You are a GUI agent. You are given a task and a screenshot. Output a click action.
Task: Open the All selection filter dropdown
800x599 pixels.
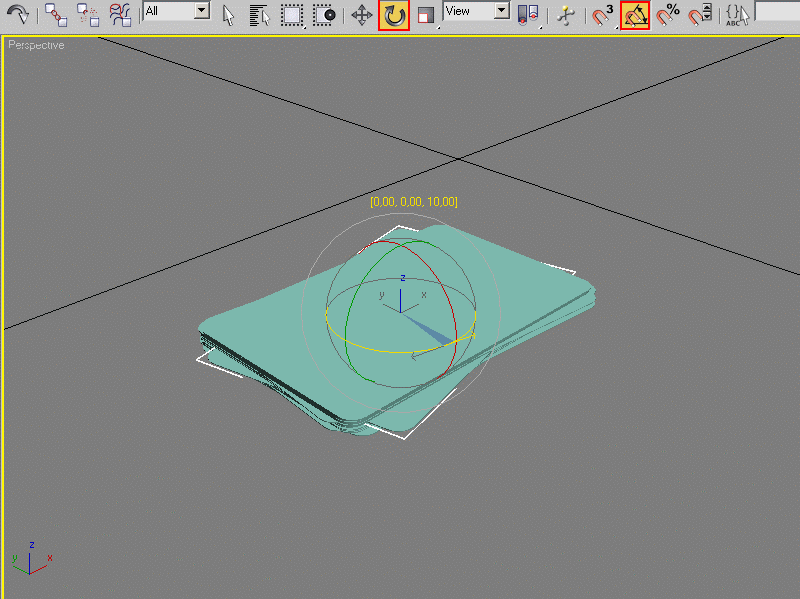pyautogui.click(x=177, y=11)
